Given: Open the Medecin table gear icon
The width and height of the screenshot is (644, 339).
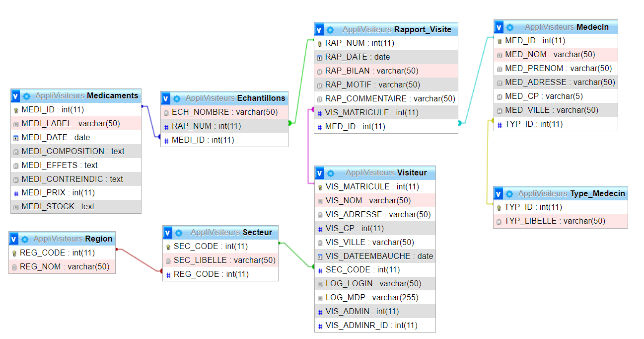Looking at the screenshot, I should pos(510,27).
